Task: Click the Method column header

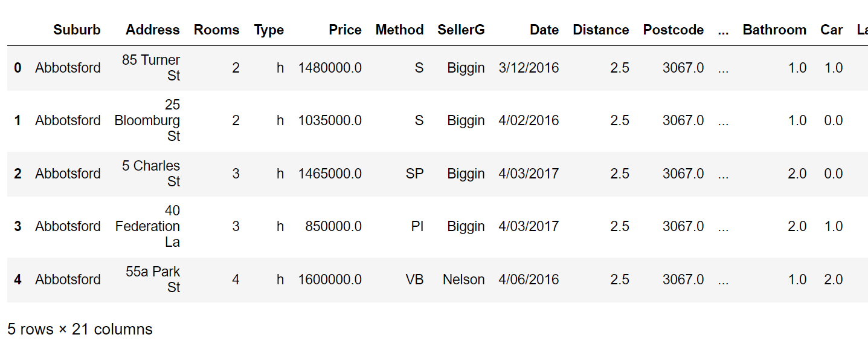Action: click(399, 30)
